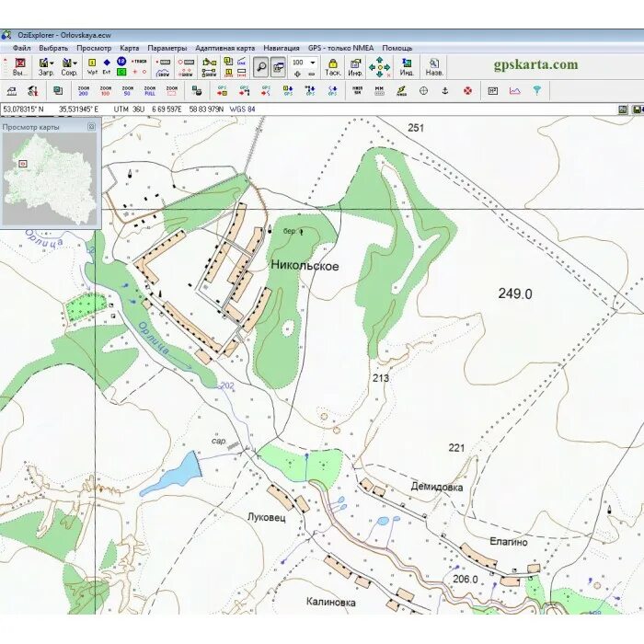Screen dimensions: 644x644
Task: Open the GPS - только NMEA menu
Action: tap(341, 48)
